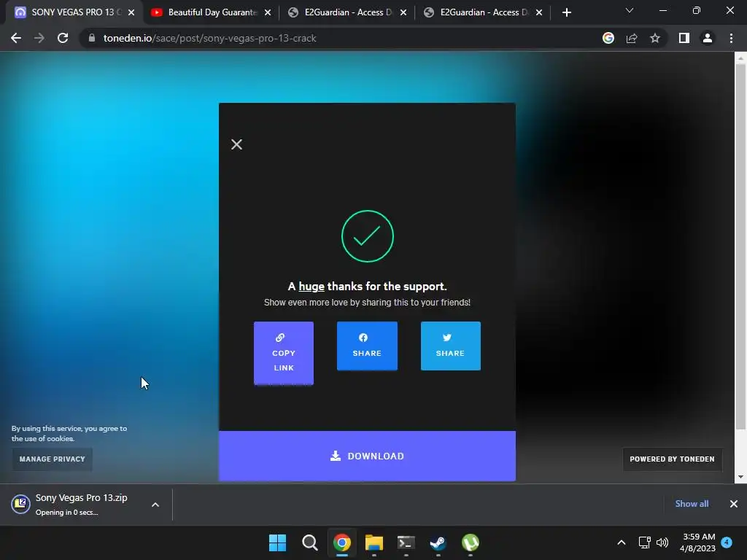Open the Google account icon in the toolbar
The width and height of the screenshot is (747, 560).
point(608,38)
